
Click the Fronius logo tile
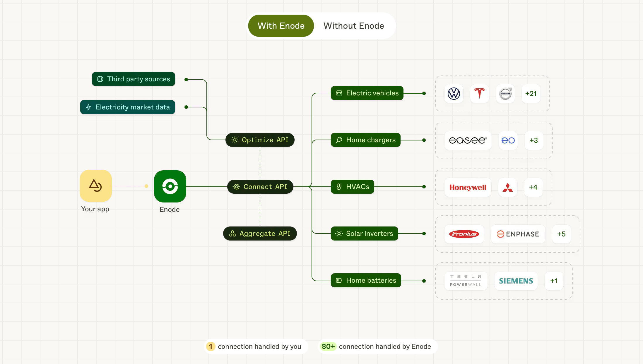[x=464, y=234]
